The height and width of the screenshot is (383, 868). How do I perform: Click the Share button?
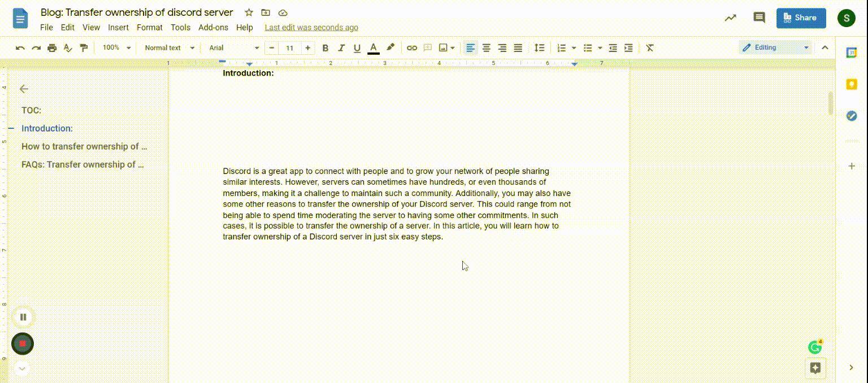coord(801,18)
